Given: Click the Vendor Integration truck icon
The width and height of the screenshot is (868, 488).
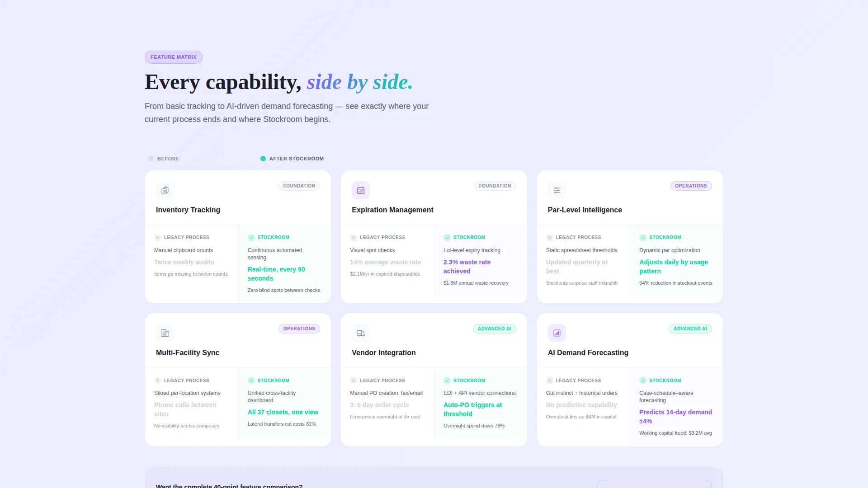Looking at the screenshot, I should point(361,333).
